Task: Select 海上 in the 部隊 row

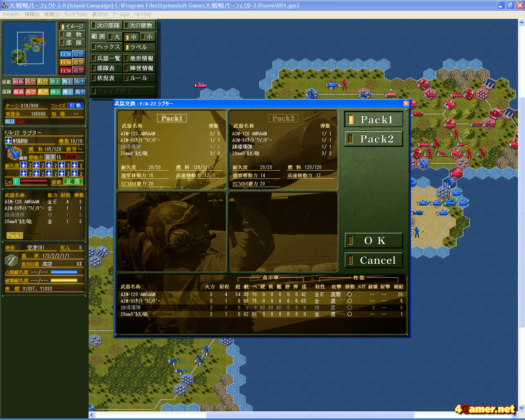Action: [x=68, y=92]
